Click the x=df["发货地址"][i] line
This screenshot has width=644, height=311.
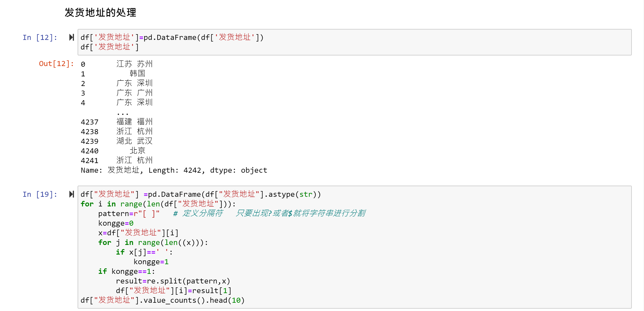(x=138, y=233)
